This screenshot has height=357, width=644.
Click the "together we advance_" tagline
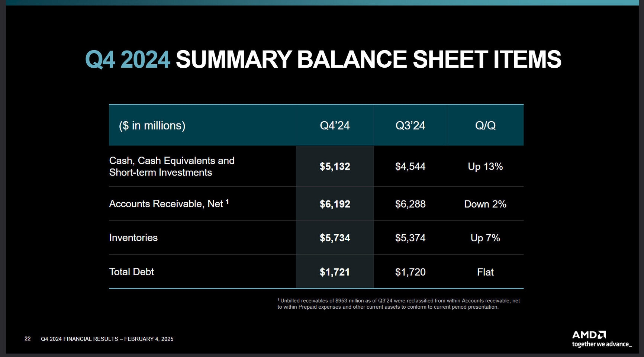click(x=601, y=344)
